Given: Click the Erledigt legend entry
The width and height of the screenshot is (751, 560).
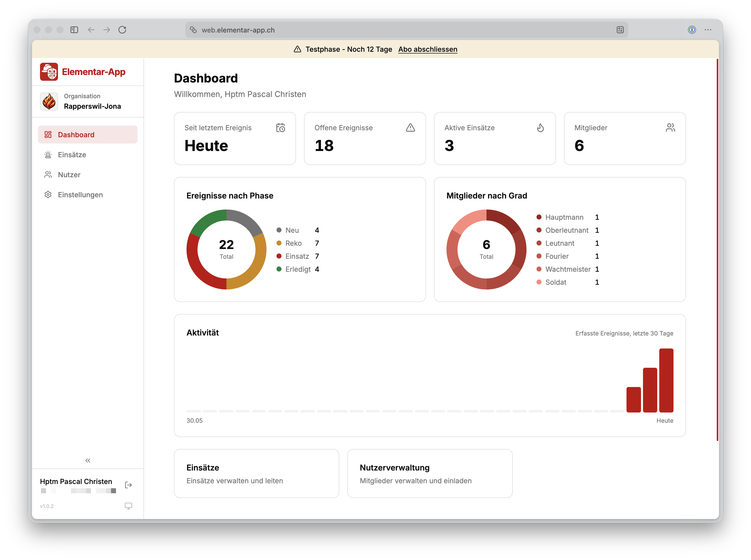Looking at the screenshot, I should point(298,269).
